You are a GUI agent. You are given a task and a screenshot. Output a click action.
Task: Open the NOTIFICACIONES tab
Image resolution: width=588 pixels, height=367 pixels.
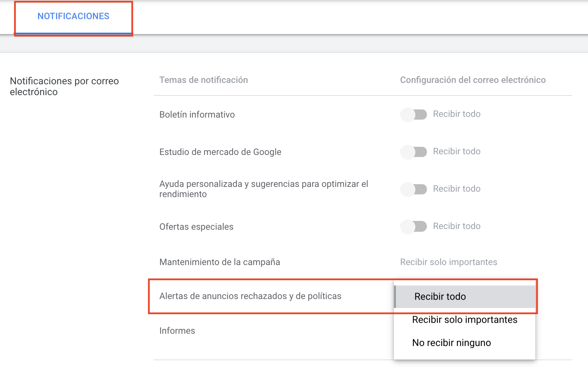(73, 16)
